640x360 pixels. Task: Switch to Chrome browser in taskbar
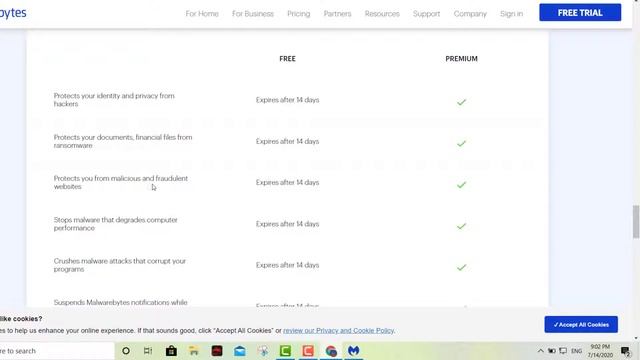coord(331,351)
